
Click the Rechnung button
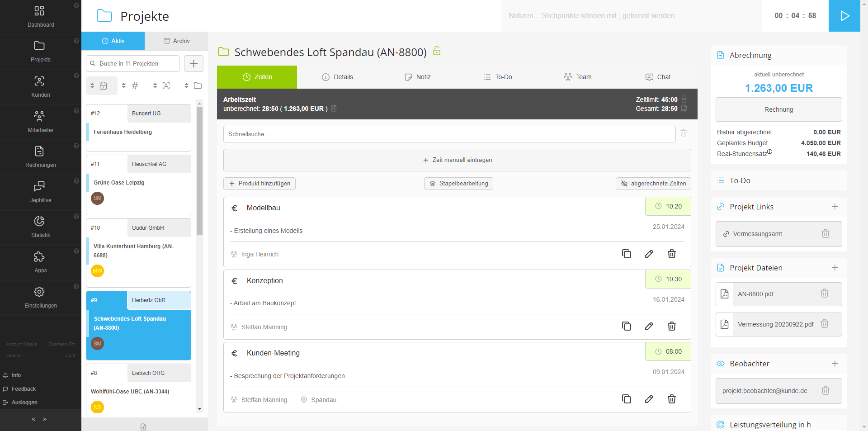(778, 109)
